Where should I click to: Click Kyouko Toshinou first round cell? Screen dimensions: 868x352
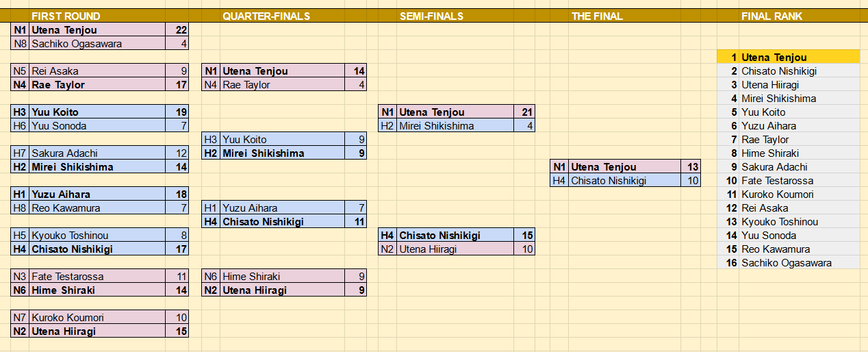pos(97,236)
